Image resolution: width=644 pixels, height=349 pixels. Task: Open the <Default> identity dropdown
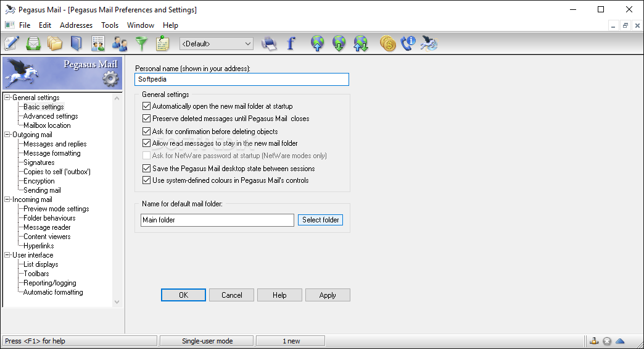[217, 44]
